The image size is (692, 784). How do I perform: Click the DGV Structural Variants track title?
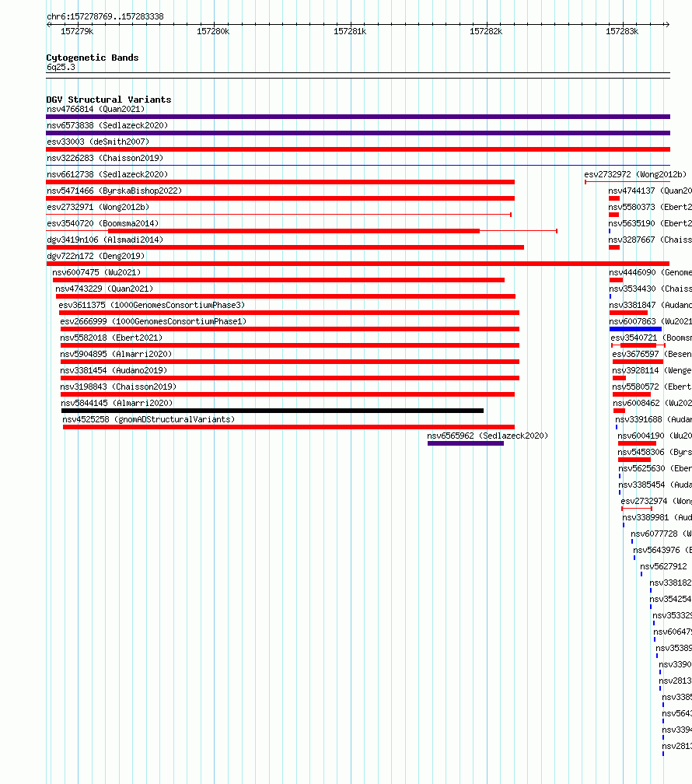coord(109,100)
